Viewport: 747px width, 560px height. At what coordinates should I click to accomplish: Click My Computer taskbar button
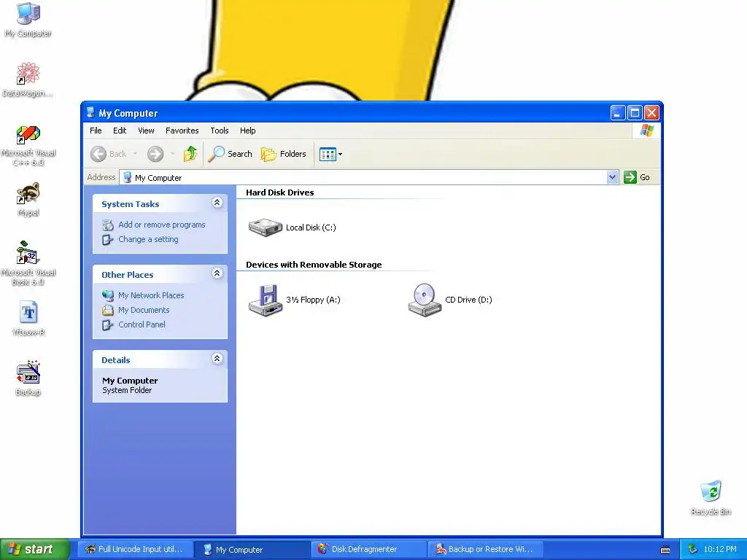[x=252, y=549]
